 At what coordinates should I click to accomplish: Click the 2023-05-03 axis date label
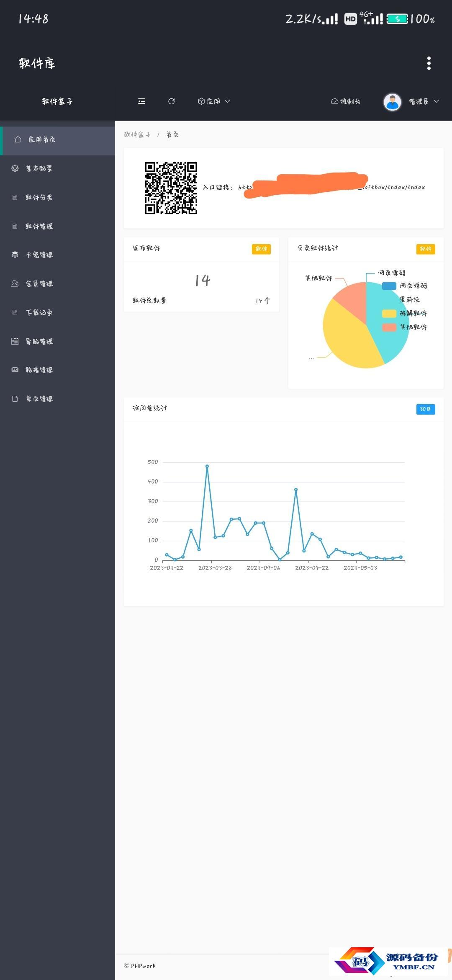coord(360,568)
